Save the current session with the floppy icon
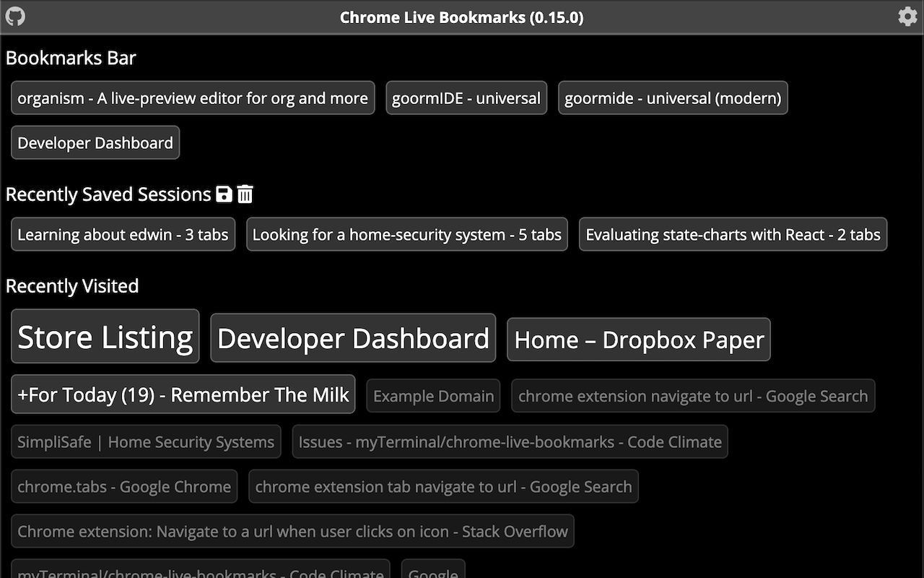This screenshot has width=924, height=578. 224,194
